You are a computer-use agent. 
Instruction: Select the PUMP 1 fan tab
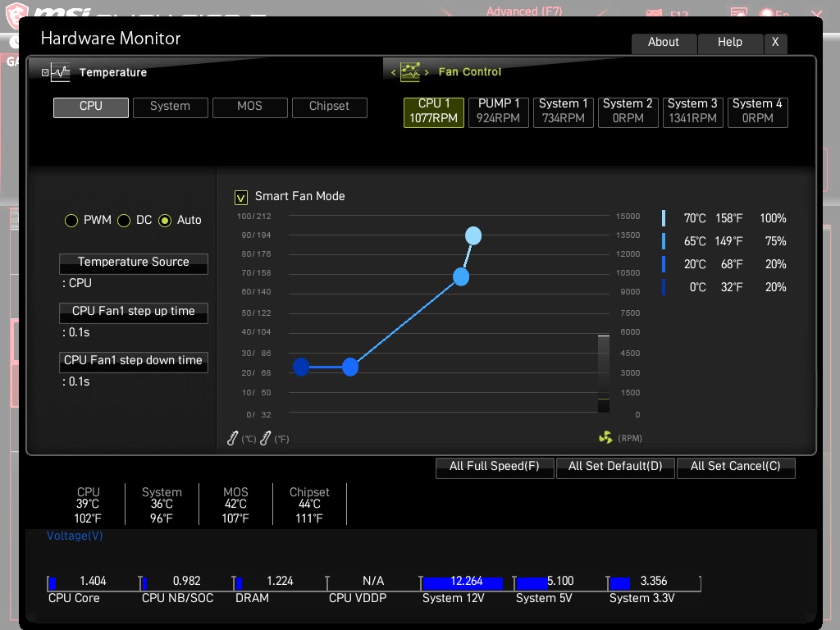click(x=499, y=111)
